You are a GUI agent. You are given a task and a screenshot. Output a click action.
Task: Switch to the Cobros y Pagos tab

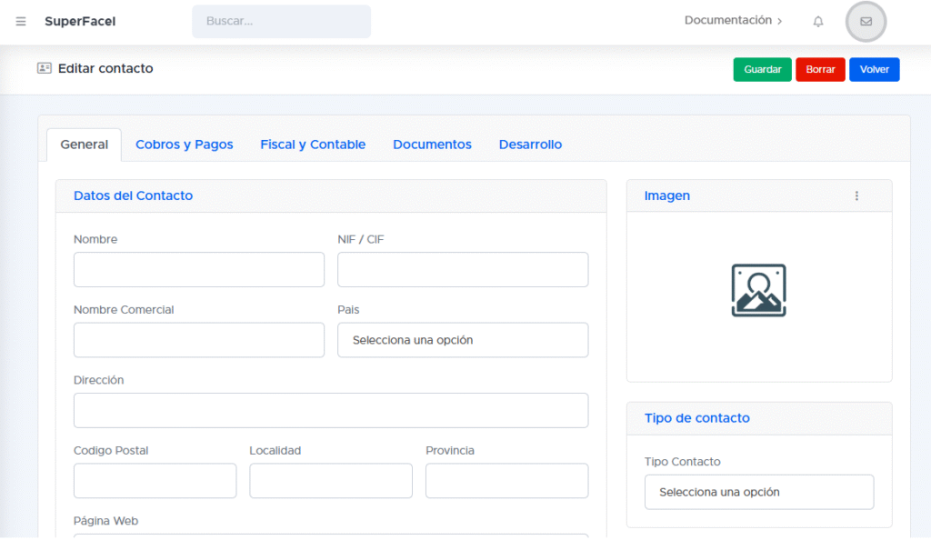184,145
